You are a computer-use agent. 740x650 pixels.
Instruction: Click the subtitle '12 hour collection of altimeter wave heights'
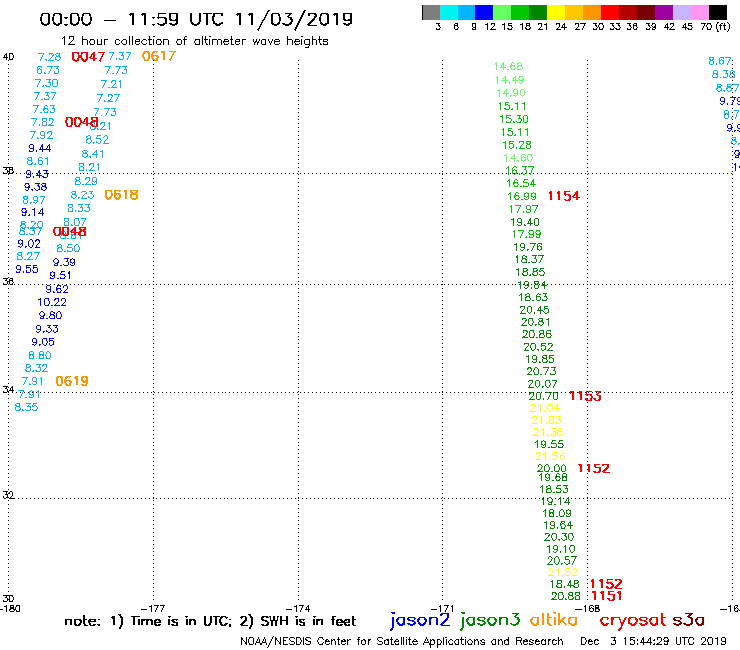(x=194, y=41)
